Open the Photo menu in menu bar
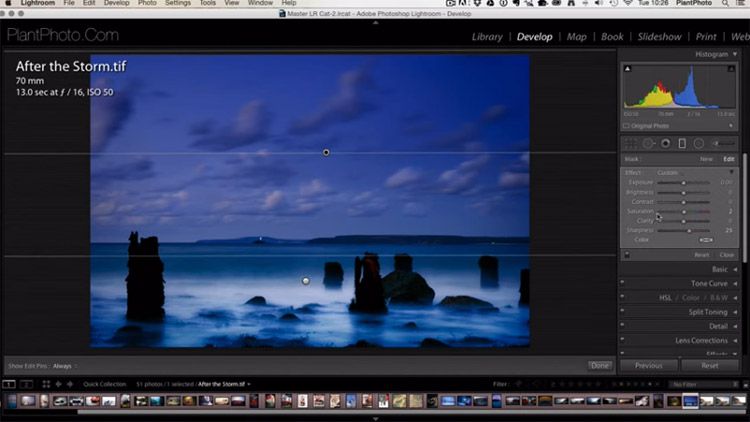This screenshot has height=422, width=750. coord(147,4)
